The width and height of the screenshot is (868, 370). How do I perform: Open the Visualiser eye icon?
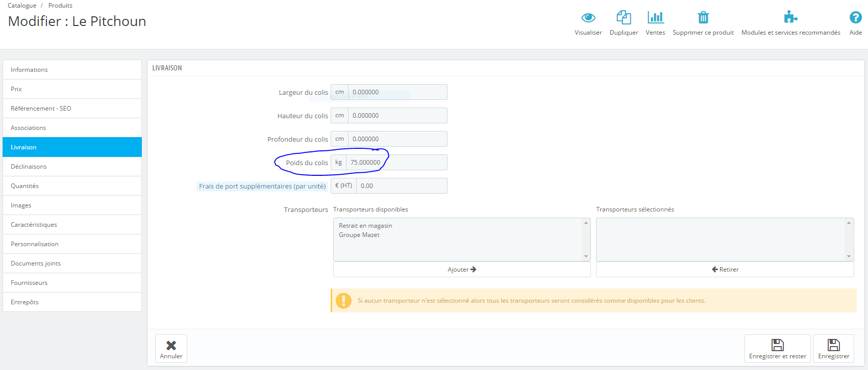tap(588, 18)
